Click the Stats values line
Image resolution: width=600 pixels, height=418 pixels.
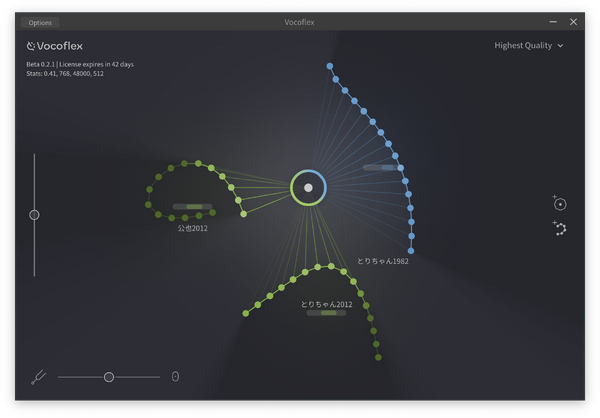coord(65,73)
